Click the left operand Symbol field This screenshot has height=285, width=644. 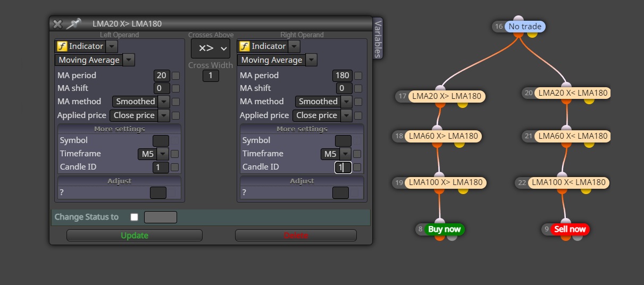[x=161, y=141]
